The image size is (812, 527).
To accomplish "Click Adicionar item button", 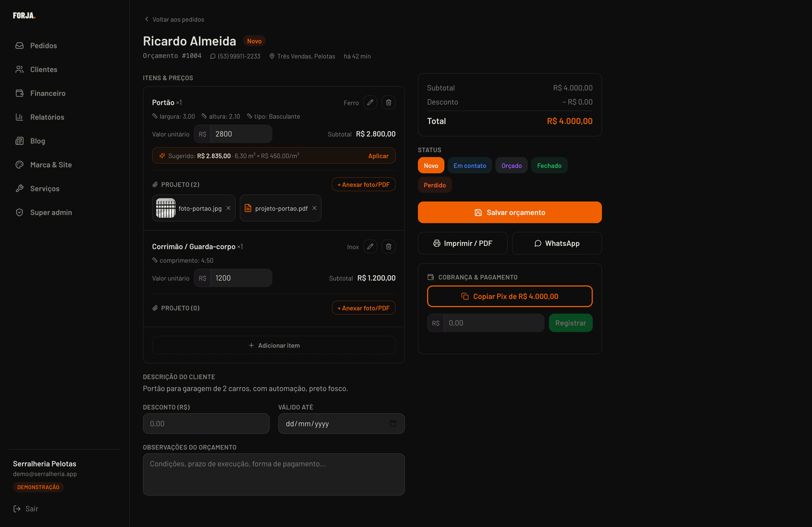I will point(274,345).
